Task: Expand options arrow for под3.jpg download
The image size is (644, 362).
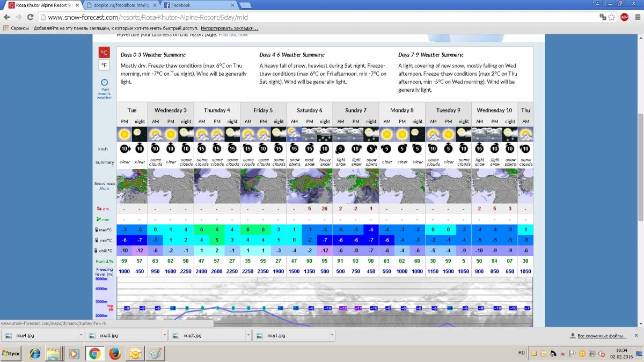Action: coord(164,336)
